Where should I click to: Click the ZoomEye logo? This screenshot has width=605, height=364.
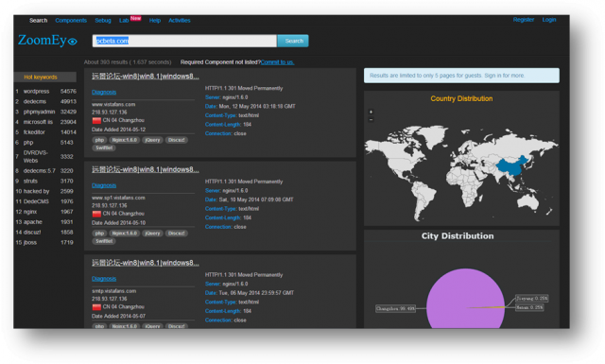(x=47, y=40)
